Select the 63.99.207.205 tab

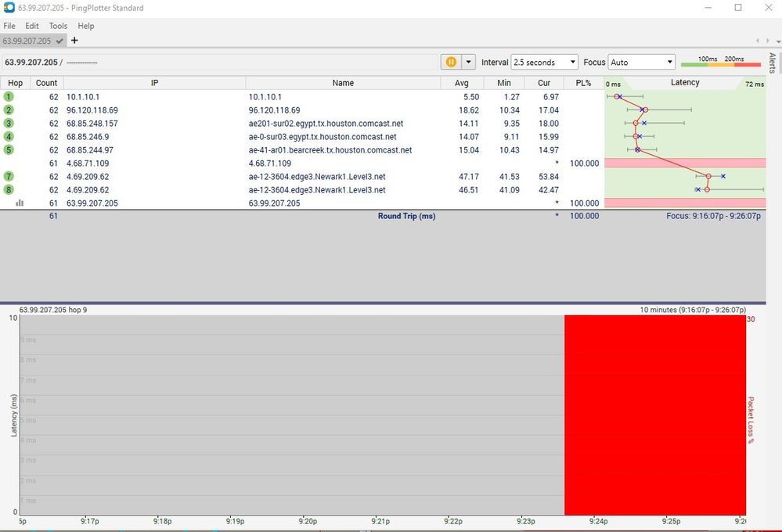coord(27,41)
